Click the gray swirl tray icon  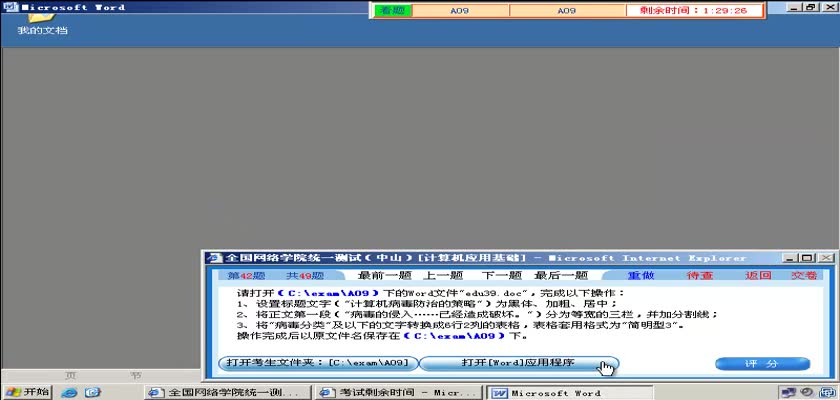pyautogui.click(x=806, y=393)
